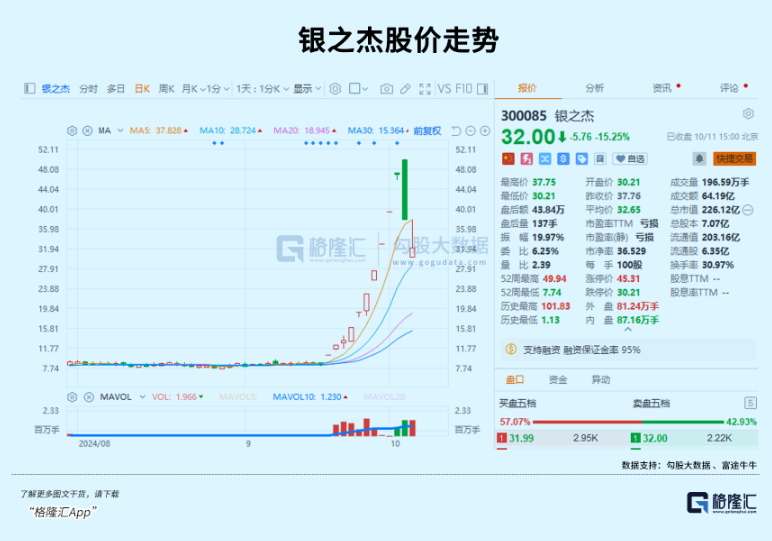
Task: Open the MA indicator type dropdown
Action: tap(120, 130)
